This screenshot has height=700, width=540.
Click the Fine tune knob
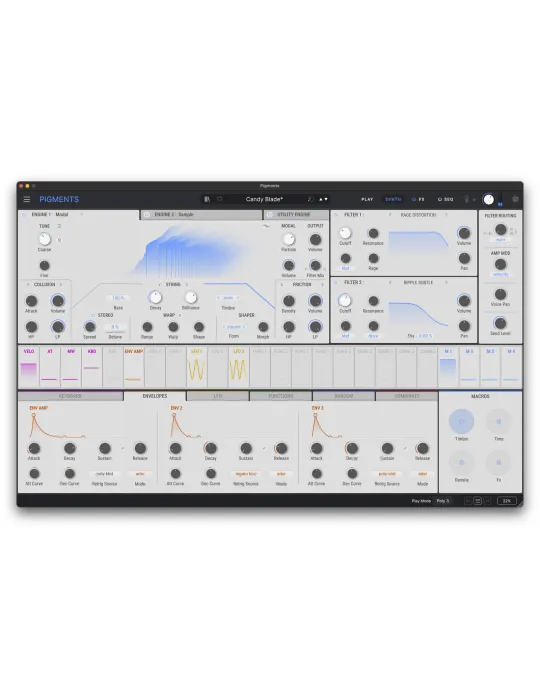44,266
